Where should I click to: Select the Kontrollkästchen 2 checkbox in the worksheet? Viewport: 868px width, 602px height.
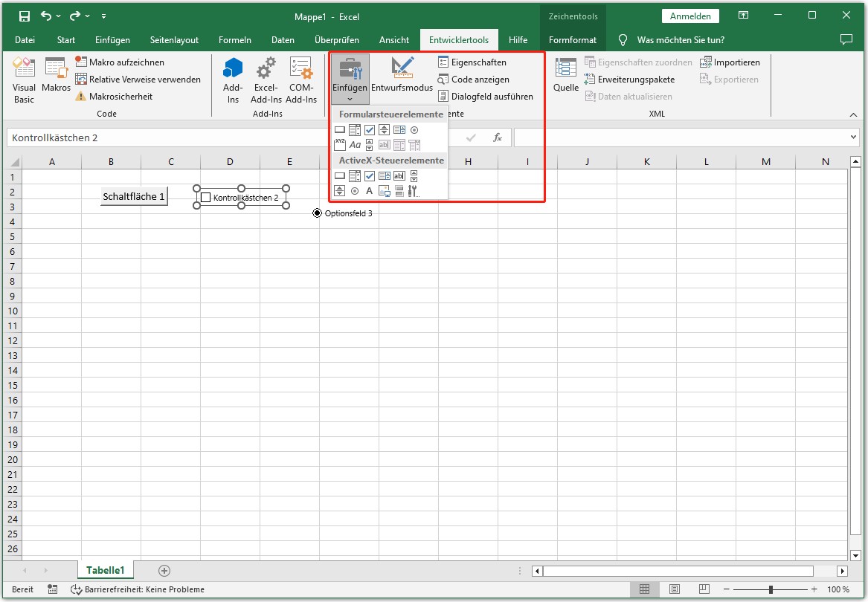click(240, 196)
